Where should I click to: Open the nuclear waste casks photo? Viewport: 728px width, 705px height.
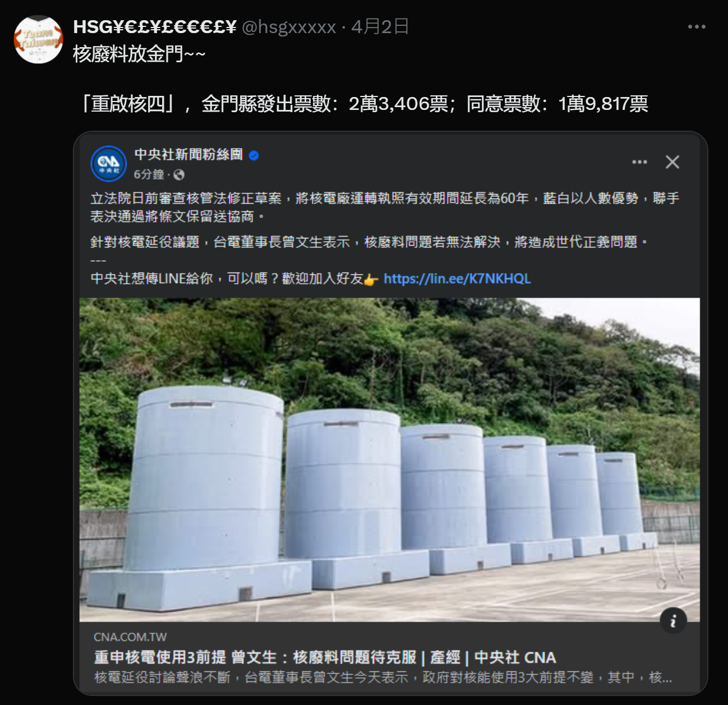[x=389, y=459]
